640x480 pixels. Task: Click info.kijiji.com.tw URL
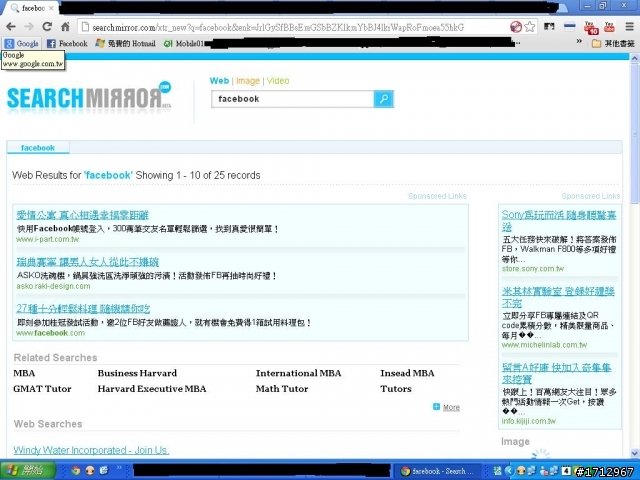[x=529, y=421]
